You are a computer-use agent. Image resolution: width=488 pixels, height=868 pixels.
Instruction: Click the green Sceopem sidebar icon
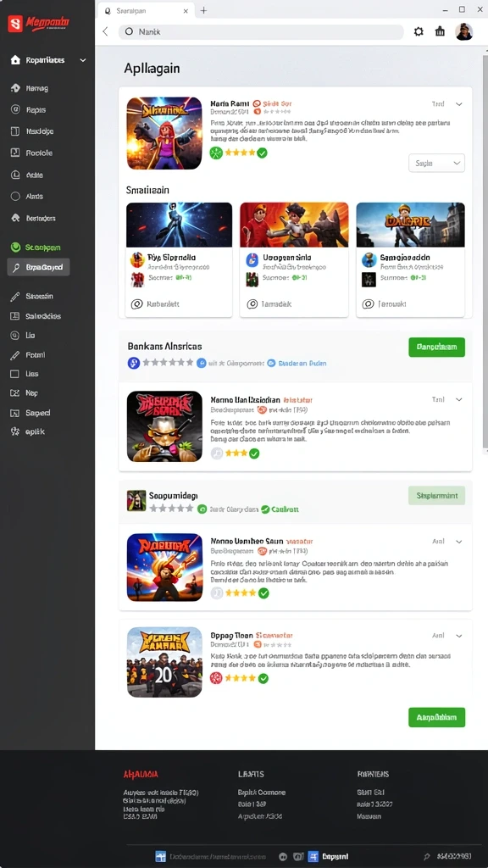tap(15, 248)
